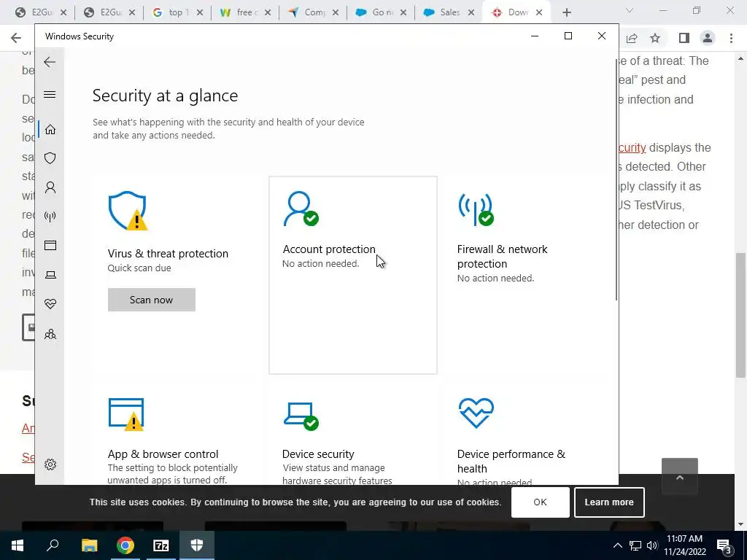Open the hamburger navigation menu

(50, 94)
